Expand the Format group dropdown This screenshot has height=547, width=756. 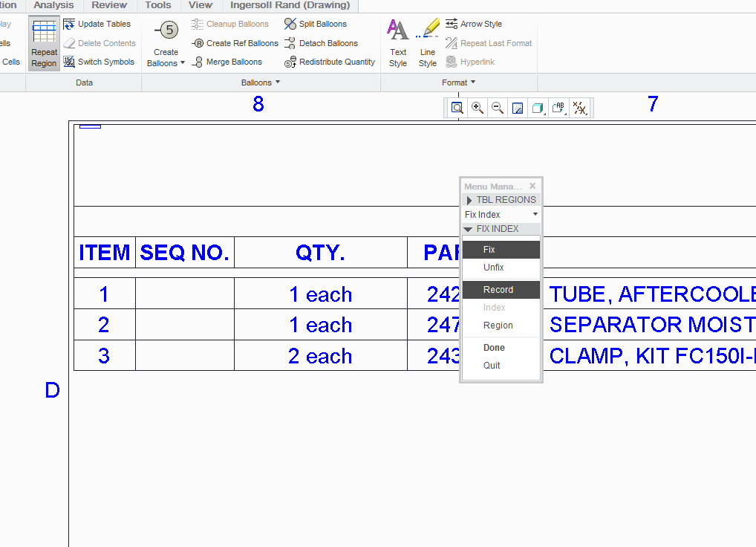473,82
